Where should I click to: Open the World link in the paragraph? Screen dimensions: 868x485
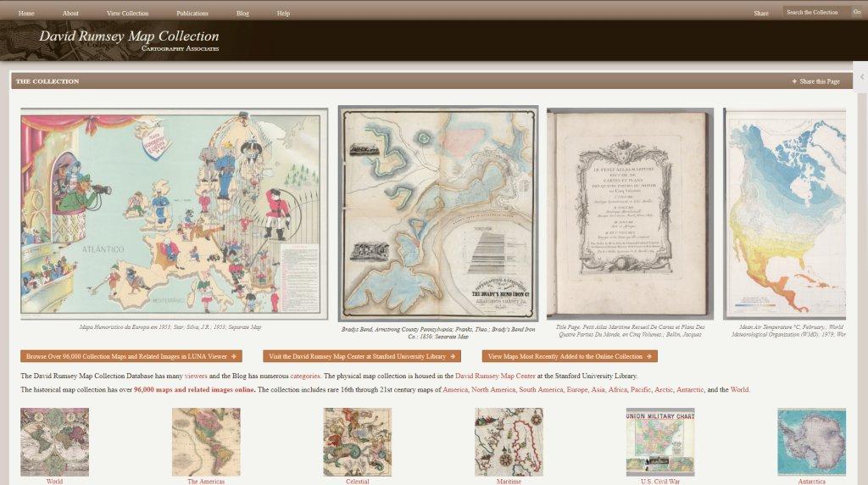coord(739,390)
